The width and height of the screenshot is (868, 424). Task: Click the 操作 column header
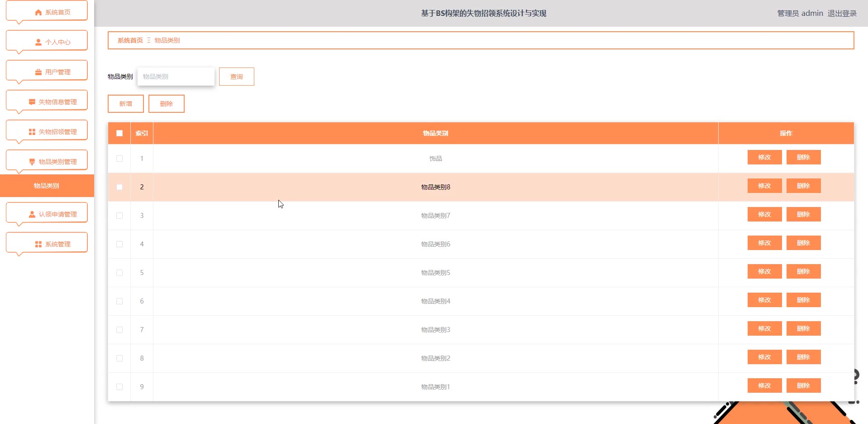click(x=786, y=133)
